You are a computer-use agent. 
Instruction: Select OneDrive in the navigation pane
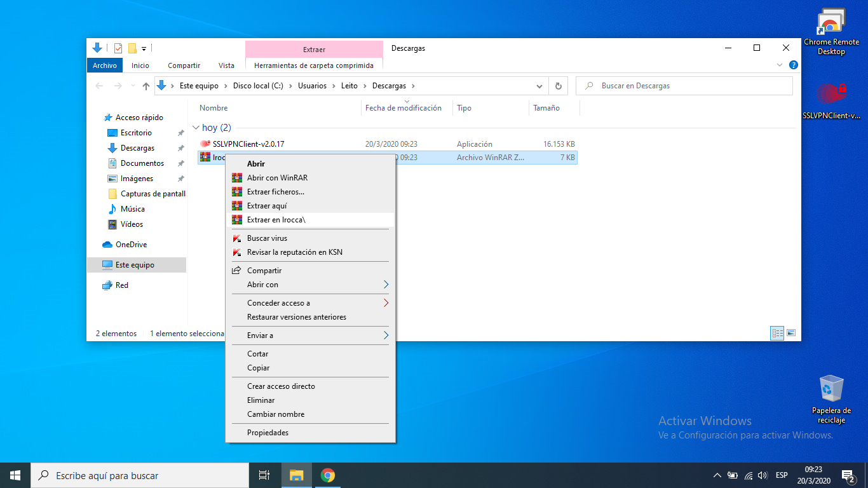[x=131, y=245]
